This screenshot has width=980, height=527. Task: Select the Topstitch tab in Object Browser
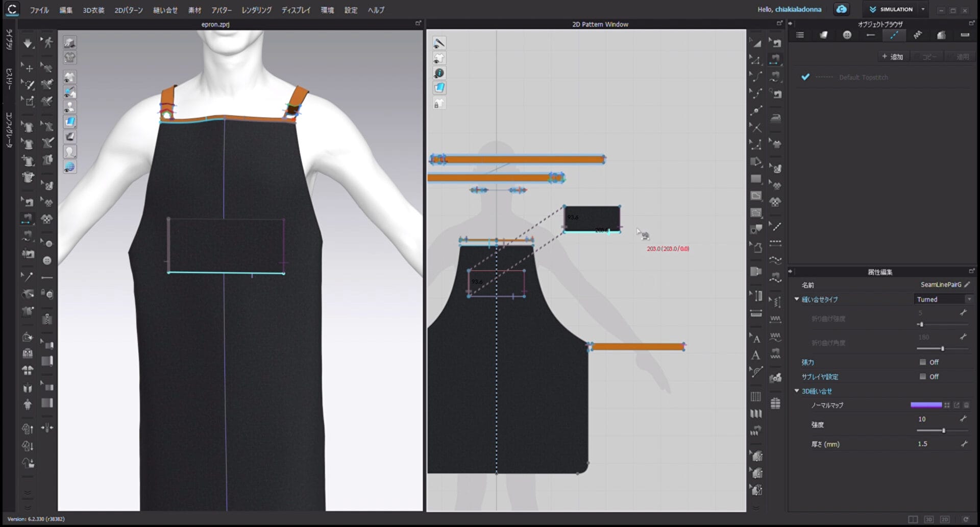point(894,35)
